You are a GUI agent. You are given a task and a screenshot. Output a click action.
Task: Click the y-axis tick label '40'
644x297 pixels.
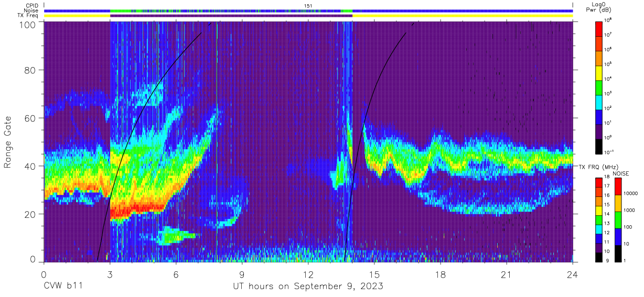(x=30, y=167)
